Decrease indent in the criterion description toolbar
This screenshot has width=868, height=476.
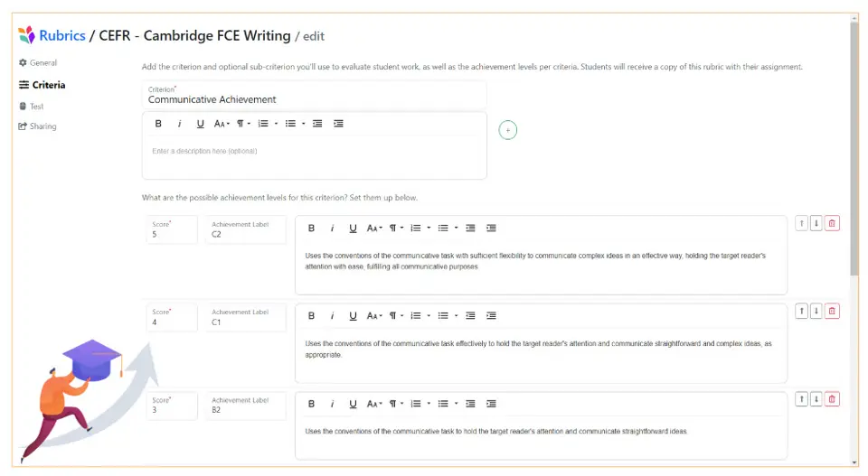point(317,124)
